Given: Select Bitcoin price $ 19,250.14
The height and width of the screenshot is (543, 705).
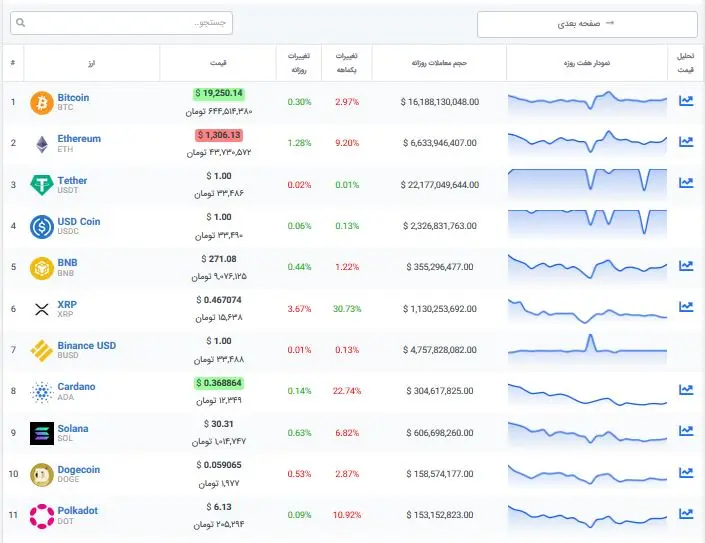Looking at the screenshot, I should click(219, 93).
